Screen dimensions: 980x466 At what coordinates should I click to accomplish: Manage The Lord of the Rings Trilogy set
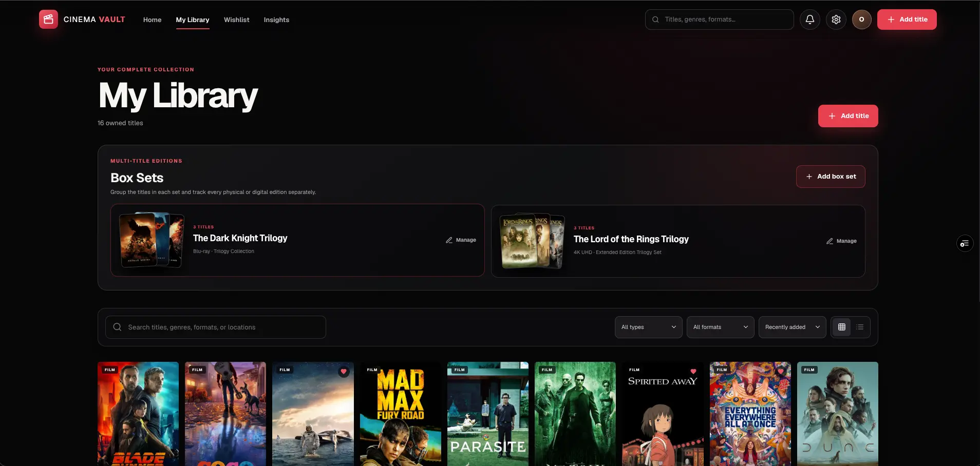click(x=842, y=241)
